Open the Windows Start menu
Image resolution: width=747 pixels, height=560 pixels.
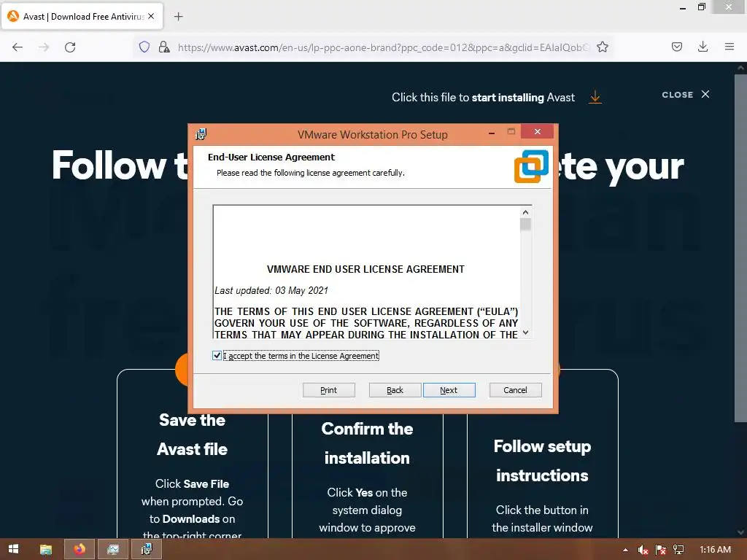13,549
